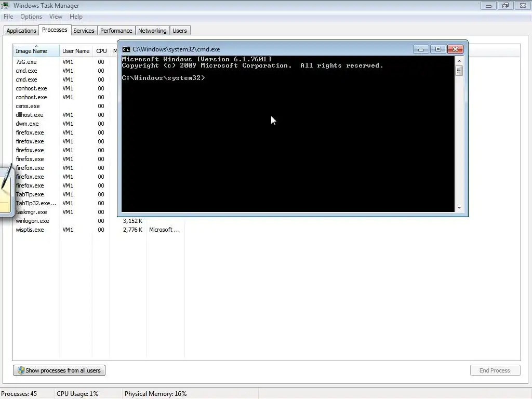Select the csrss.exe process
The image size is (532, 399).
click(28, 106)
